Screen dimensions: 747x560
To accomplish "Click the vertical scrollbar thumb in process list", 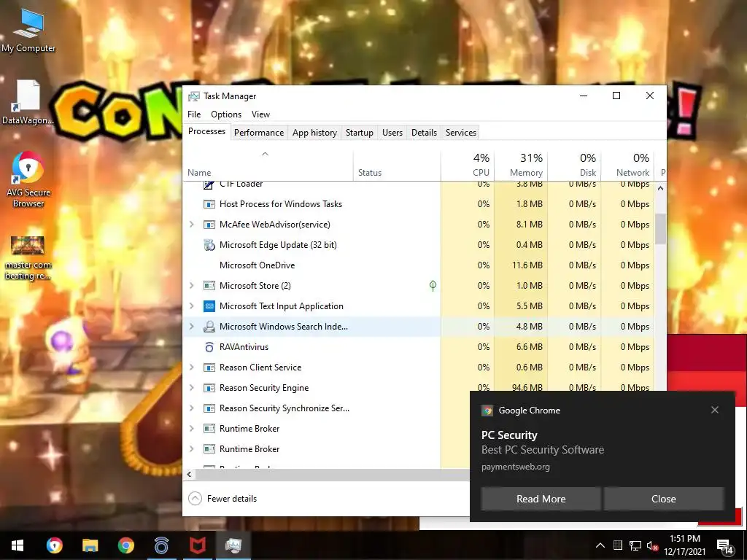I will 660,228.
